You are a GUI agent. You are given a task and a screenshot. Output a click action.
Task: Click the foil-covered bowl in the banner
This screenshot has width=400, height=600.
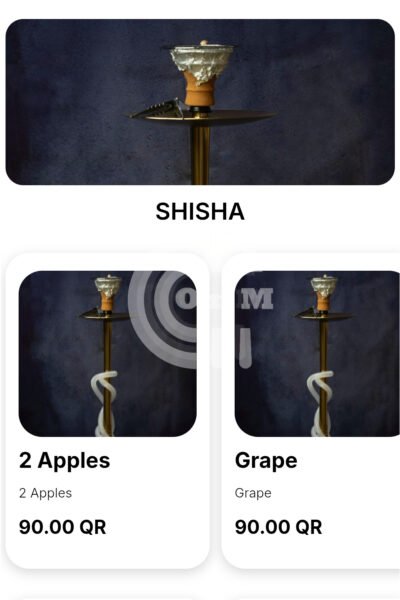click(x=201, y=64)
